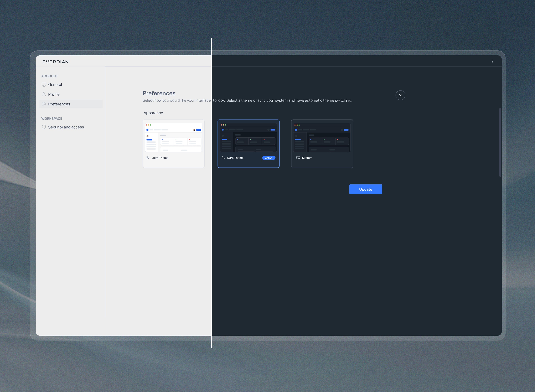Screen dimensions: 535x392
Task: Close the preferences panel with X button
Action: pos(400,95)
